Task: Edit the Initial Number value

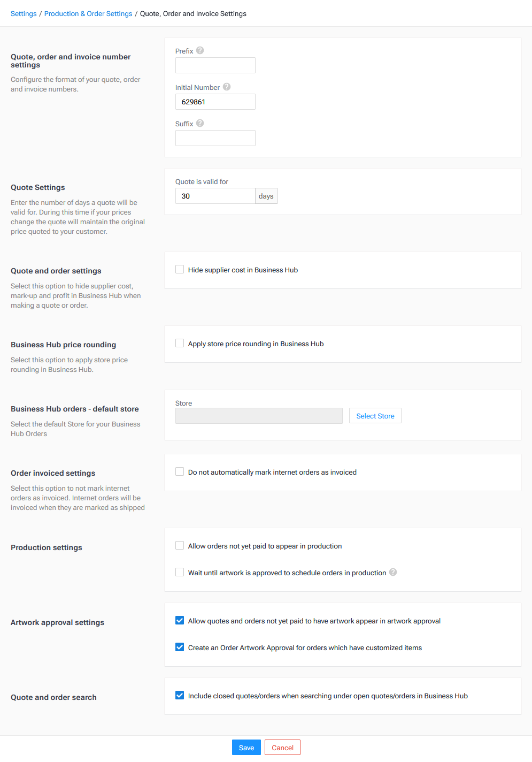Action: coord(215,101)
